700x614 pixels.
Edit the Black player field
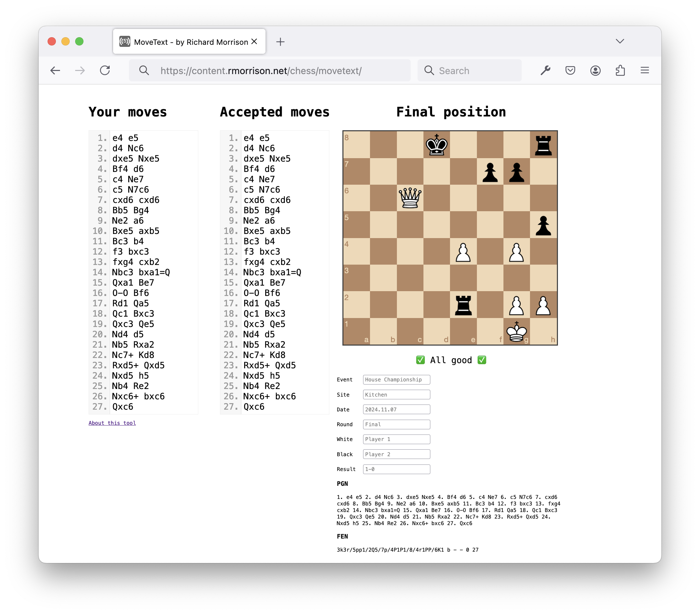tap(397, 454)
